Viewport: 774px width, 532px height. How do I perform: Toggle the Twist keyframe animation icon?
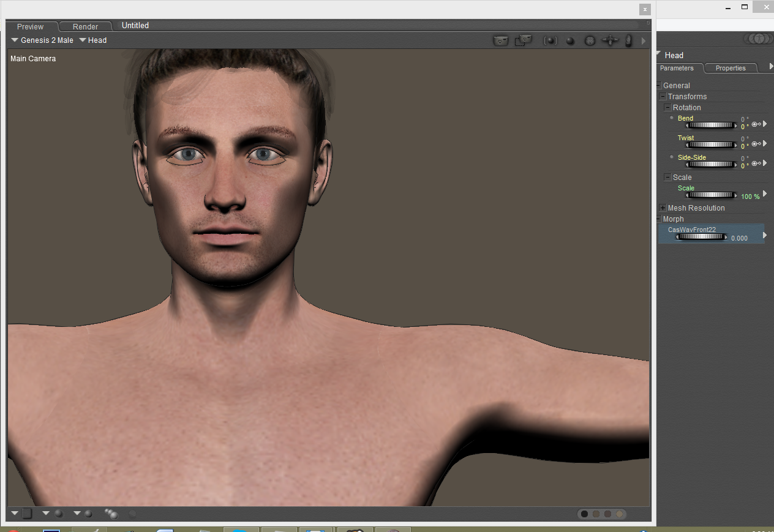[x=756, y=144]
